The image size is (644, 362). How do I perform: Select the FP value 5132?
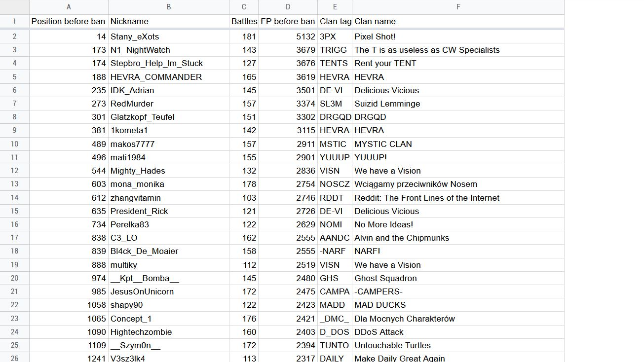288,36
